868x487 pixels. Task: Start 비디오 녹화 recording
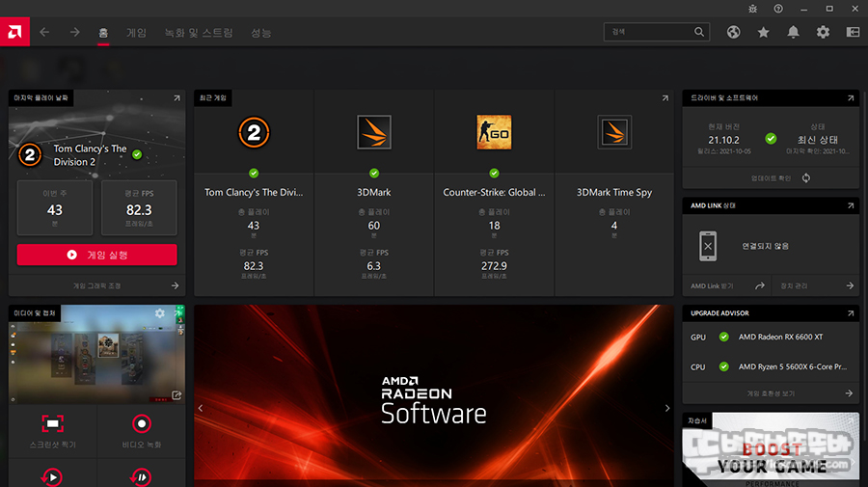click(142, 431)
